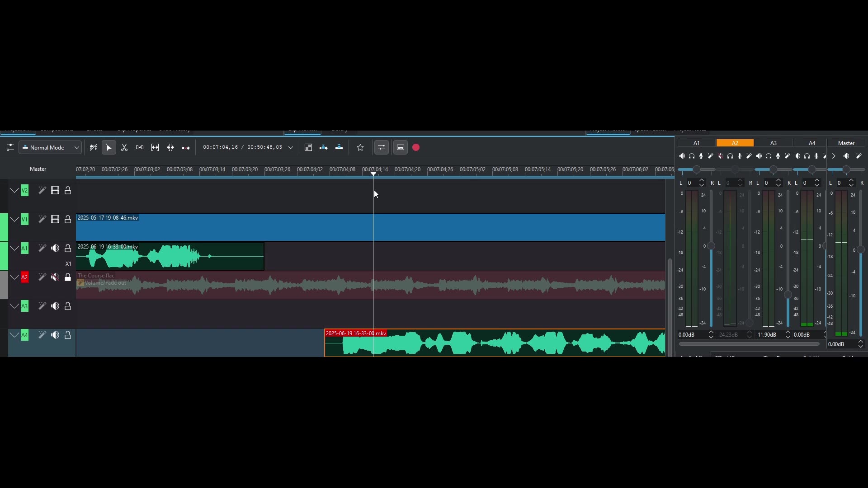Toggle the subtitle track tool button
Image resolution: width=868 pixels, height=488 pixels.
(x=401, y=147)
